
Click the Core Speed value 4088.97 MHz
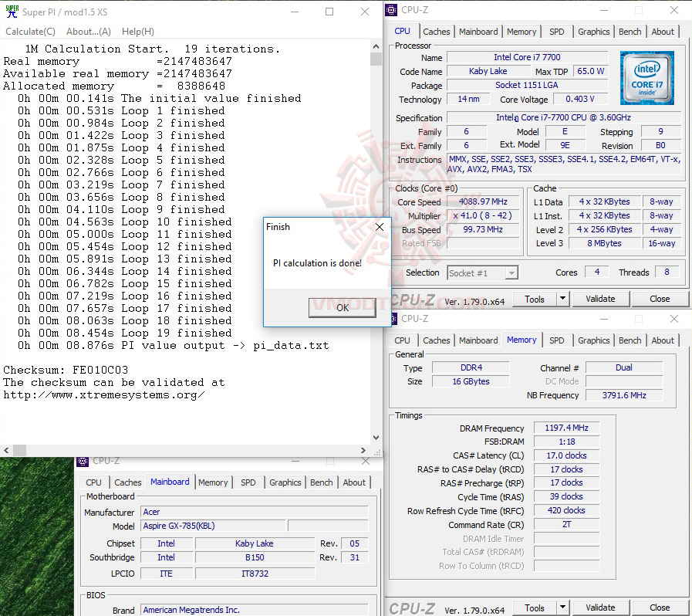coord(483,201)
